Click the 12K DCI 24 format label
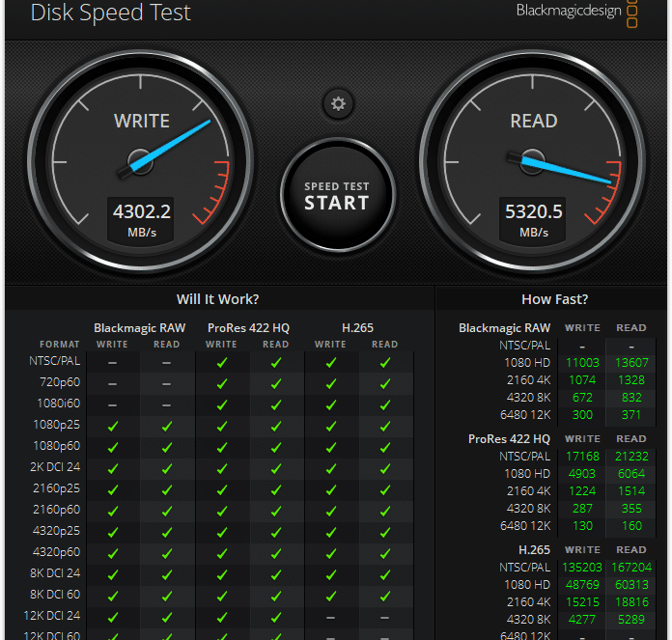672x640 pixels. click(52, 616)
